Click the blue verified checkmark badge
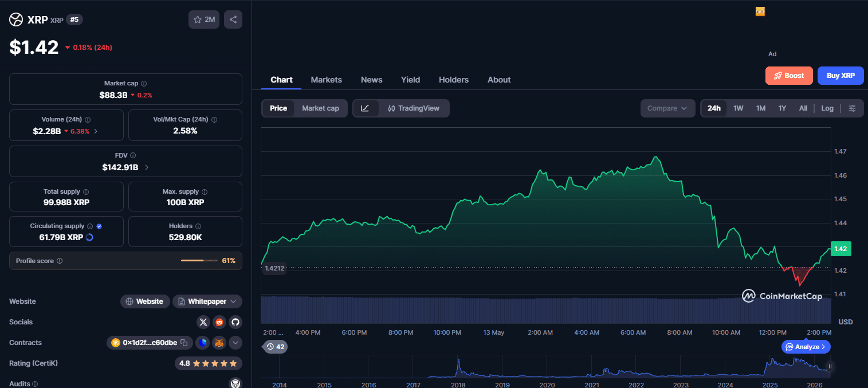The width and height of the screenshot is (868, 388). (99, 226)
